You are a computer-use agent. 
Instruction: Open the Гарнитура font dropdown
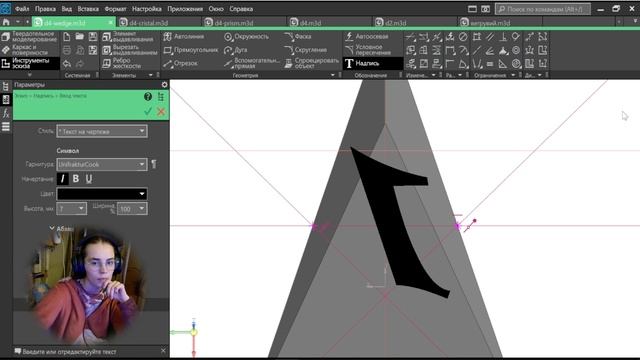coord(102,164)
